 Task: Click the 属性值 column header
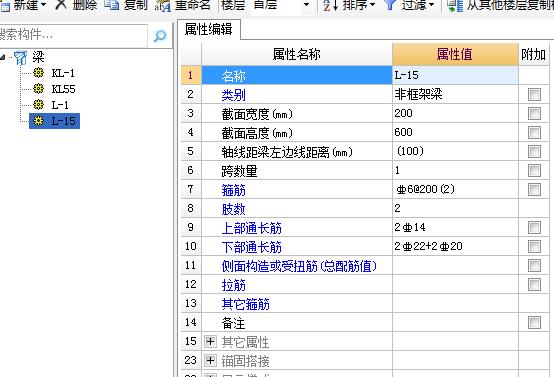[x=455, y=54]
